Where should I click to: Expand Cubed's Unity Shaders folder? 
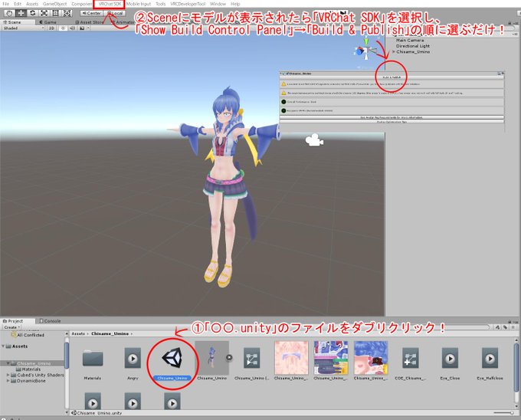click(x=8, y=375)
